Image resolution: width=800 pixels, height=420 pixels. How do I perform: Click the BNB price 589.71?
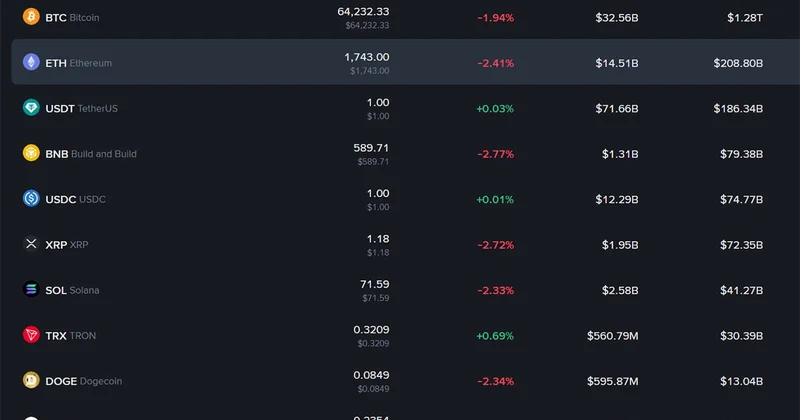(371, 148)
